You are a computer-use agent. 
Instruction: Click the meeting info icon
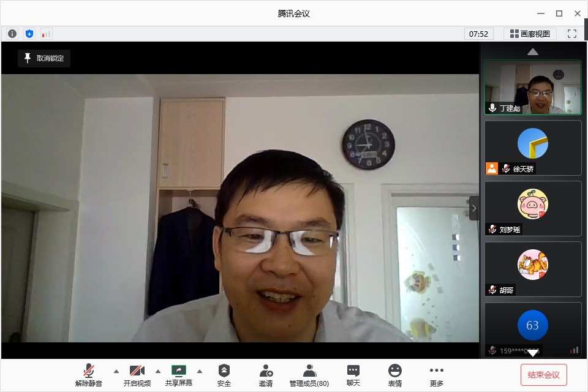[x=12, y=34]
